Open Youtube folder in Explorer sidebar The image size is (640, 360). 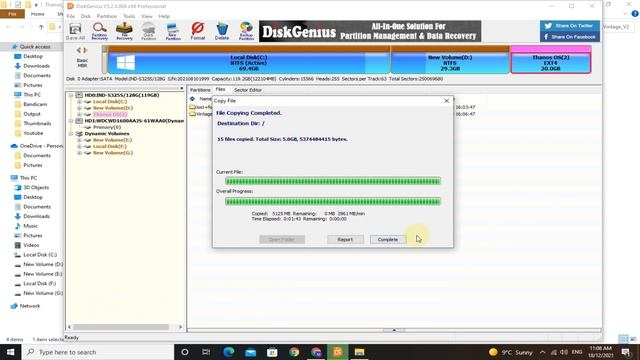(x=33, y=133)
